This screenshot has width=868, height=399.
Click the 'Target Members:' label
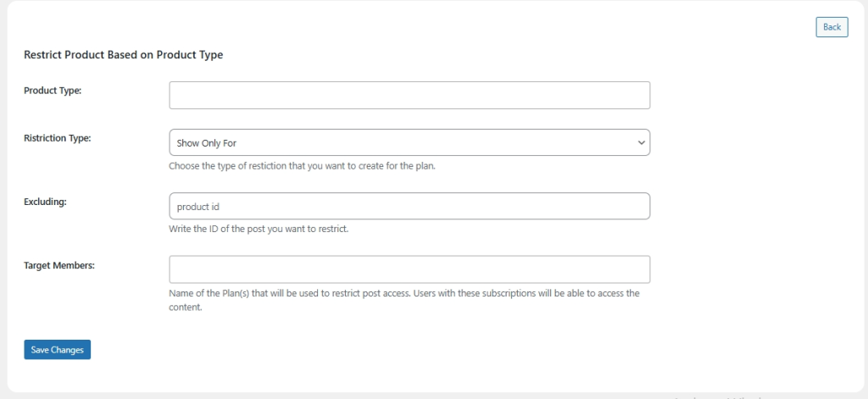(x=58, y=265)
